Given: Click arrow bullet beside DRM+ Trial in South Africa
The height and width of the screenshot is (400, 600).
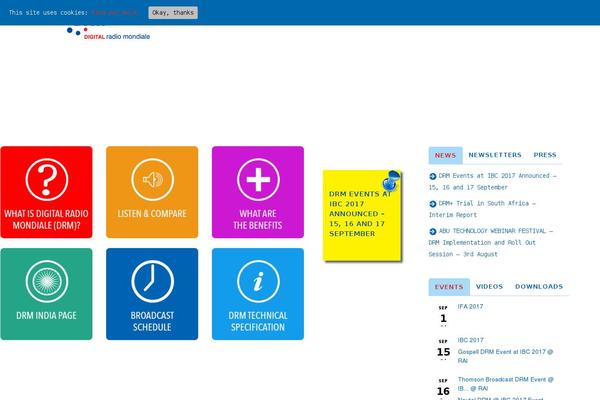Looking at the screenshot, I should click(433, 204).
